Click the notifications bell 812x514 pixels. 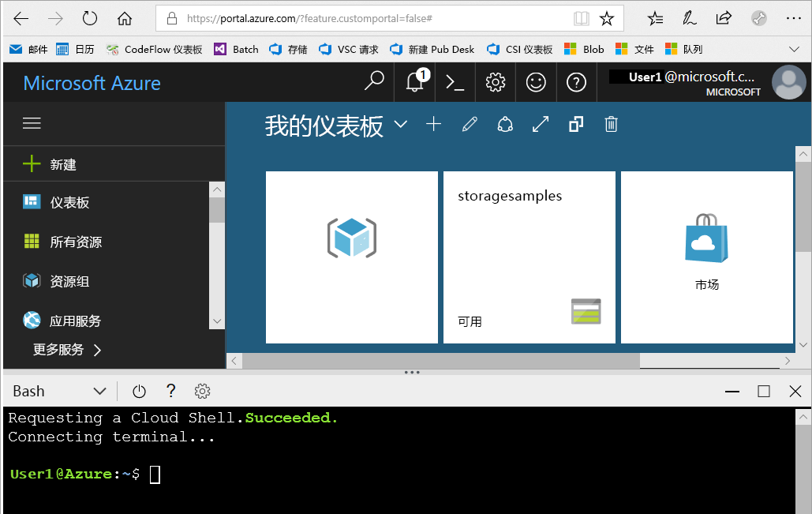pos(414,82)
